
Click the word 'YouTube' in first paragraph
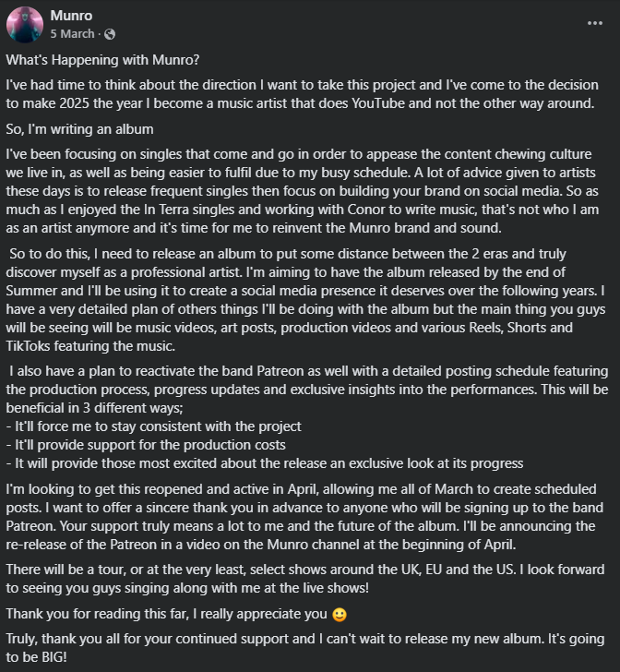coord(378,103)
